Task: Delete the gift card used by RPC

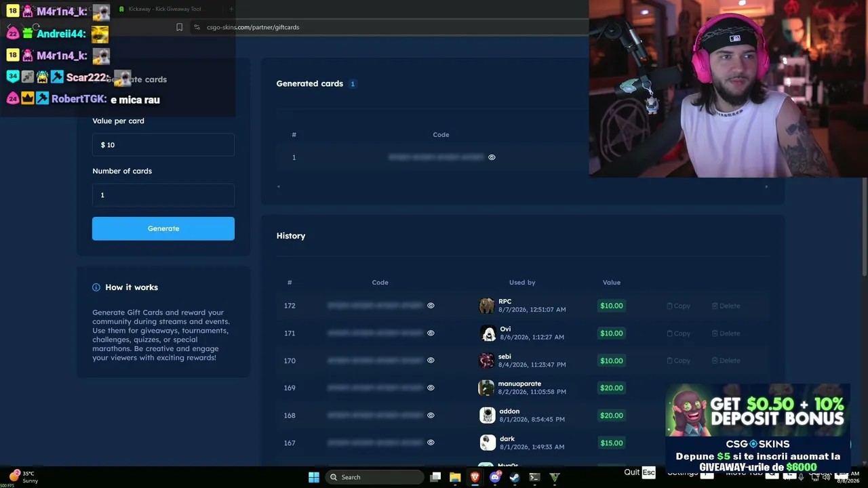Action: tap(726, 306)
